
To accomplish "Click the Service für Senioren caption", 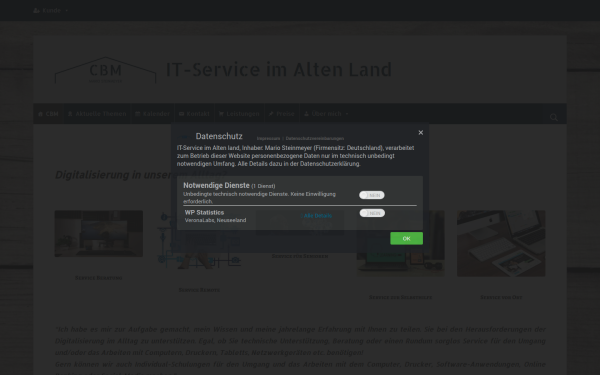I will click(x=300, y=256).
